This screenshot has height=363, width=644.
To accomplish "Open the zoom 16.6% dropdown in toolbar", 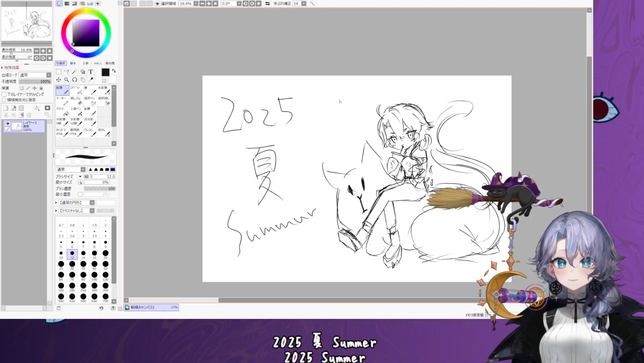I will [196, 4].
